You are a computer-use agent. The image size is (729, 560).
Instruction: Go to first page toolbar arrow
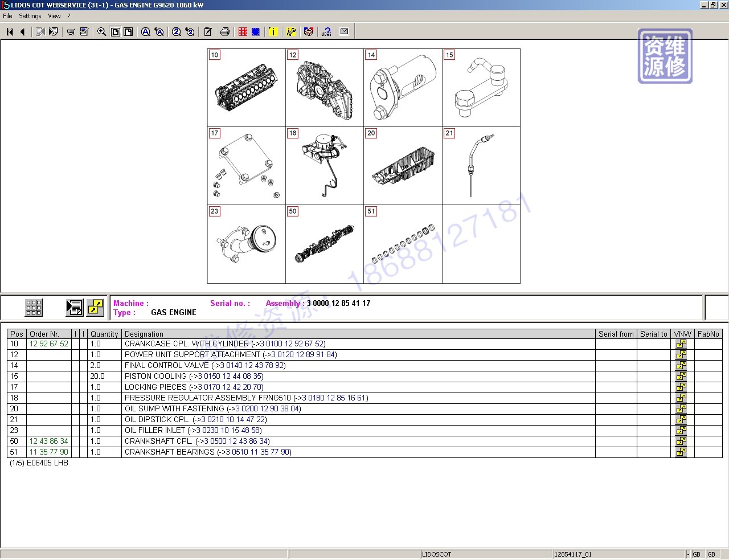coord(10,32)
